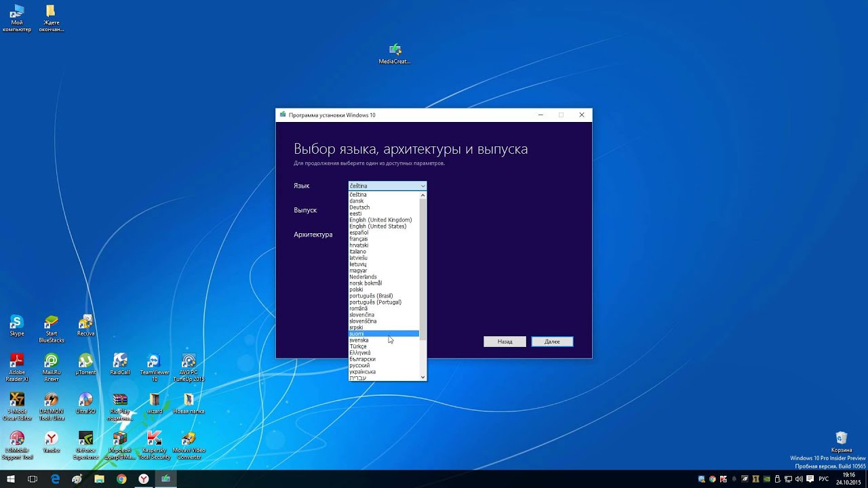Select български language entry
This screenshot has height=488, width=868.
[x=384, y=359]
